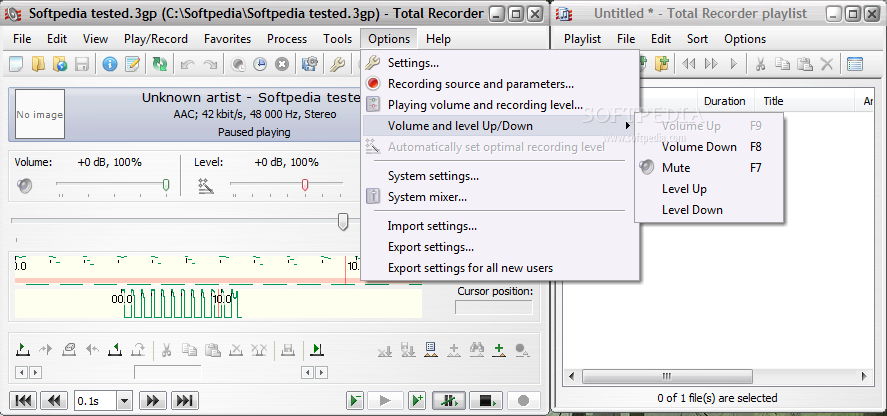Click the round record button
Screen dimensions: 887x416
pyautogui.click(x=523, y=401)
